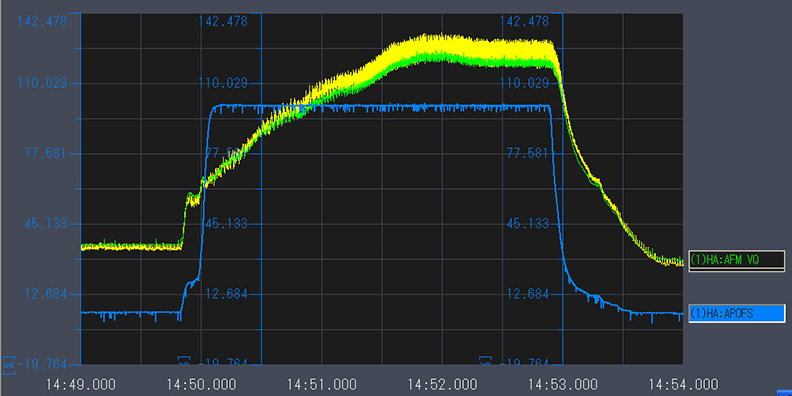Click the 14:53.000 time axis label
Image resolution: width=792 pixels, height=396 pixels.
tap(563, 384)
